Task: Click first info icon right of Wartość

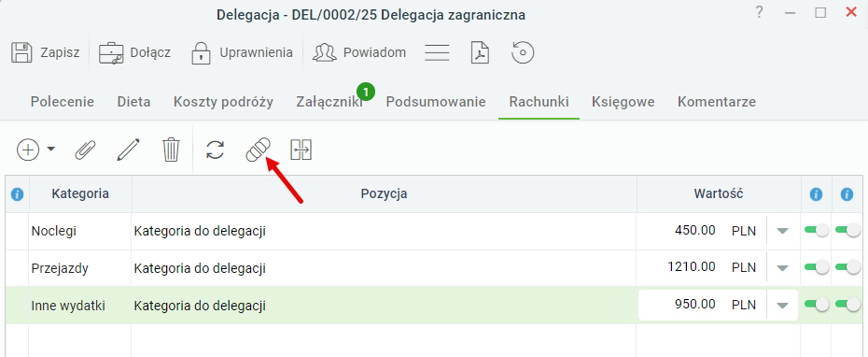Action: pyautogui.click(x=816, y=194)
